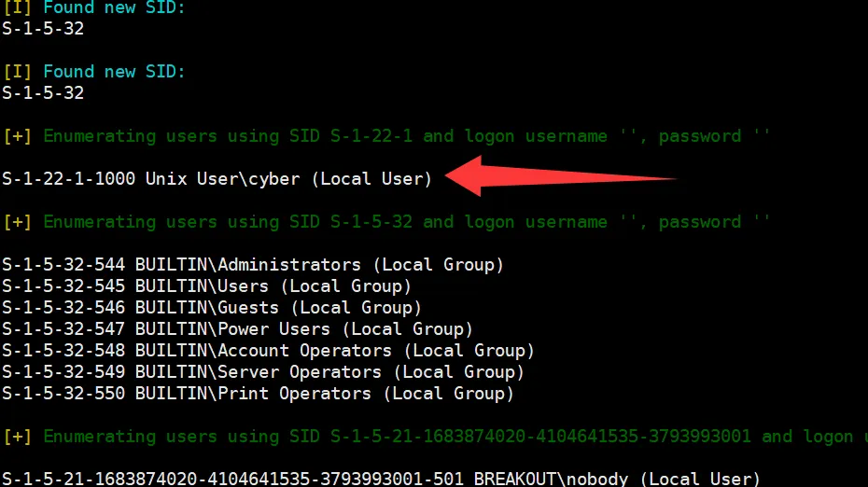Click the BUILTIN\Power Users line

coord(237,329)
